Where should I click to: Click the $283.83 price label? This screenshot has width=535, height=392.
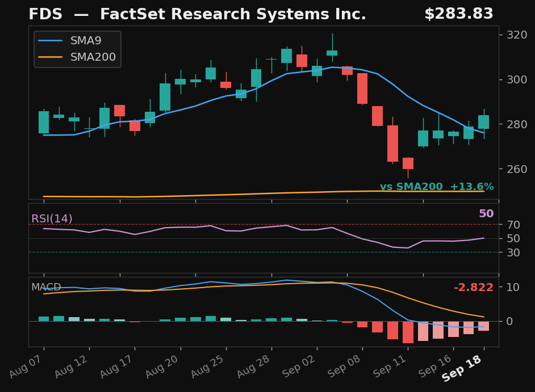point(459,14)
